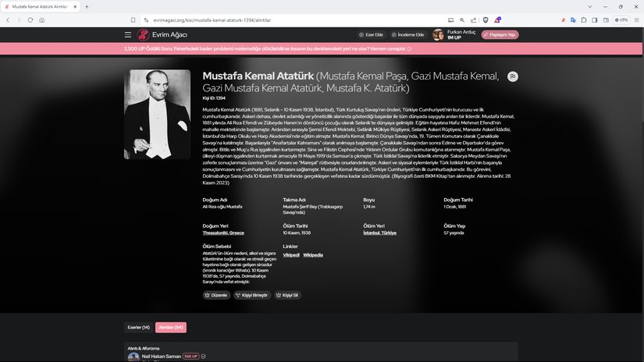Go back using the browser back arrow

(8, 20)
